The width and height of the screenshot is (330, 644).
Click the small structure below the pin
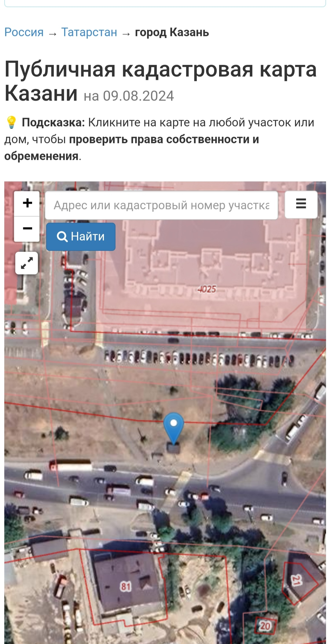click(x=173, y=448)
